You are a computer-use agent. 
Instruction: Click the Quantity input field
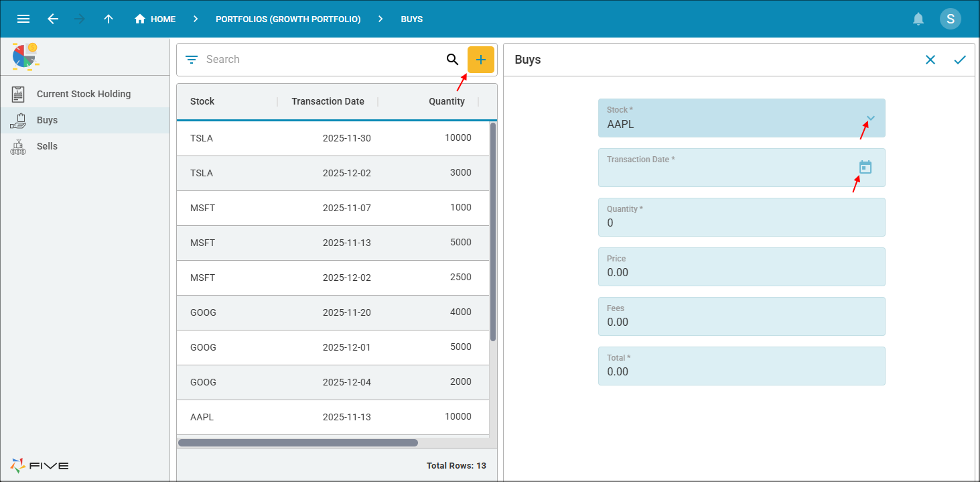pos(741,223)
